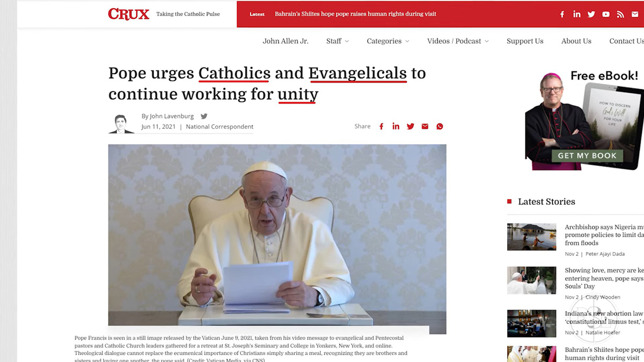Click the GET MY BOOK button
644x362 pixels.
point(587,156)
